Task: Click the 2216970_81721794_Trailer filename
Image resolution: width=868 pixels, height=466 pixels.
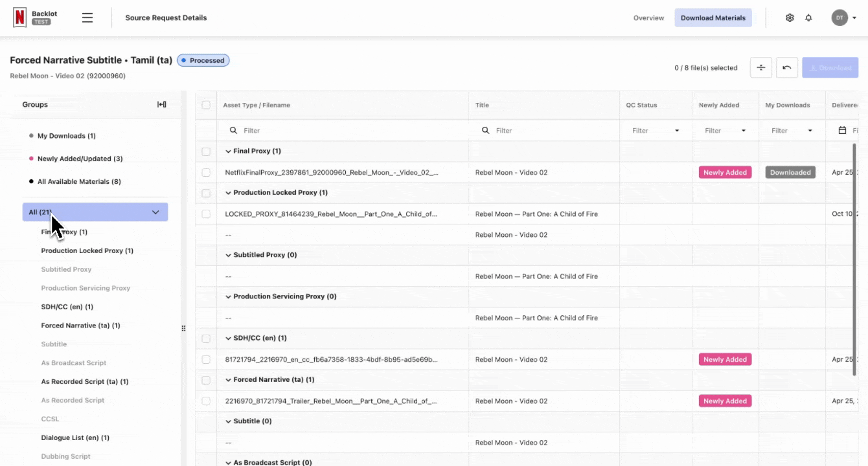Action: point(331,401)
